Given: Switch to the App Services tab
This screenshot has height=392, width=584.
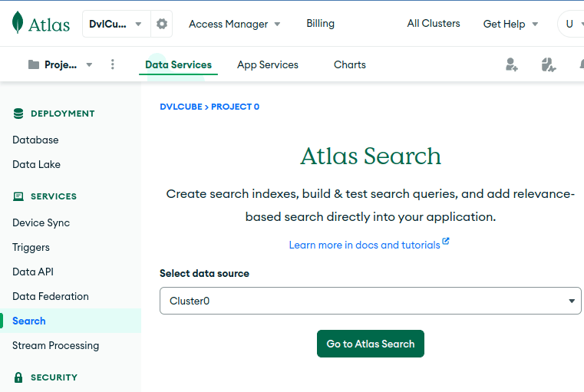Looking at the screenshot, I should (267, 64).
